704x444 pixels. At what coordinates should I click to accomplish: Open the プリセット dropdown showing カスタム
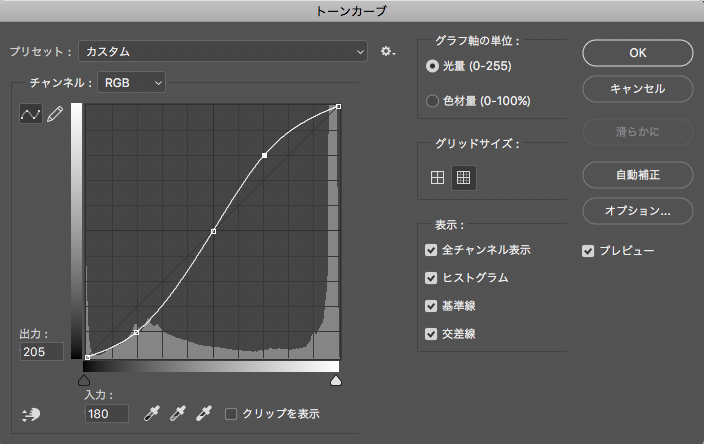pyautogui.click(x=223, y=52)
